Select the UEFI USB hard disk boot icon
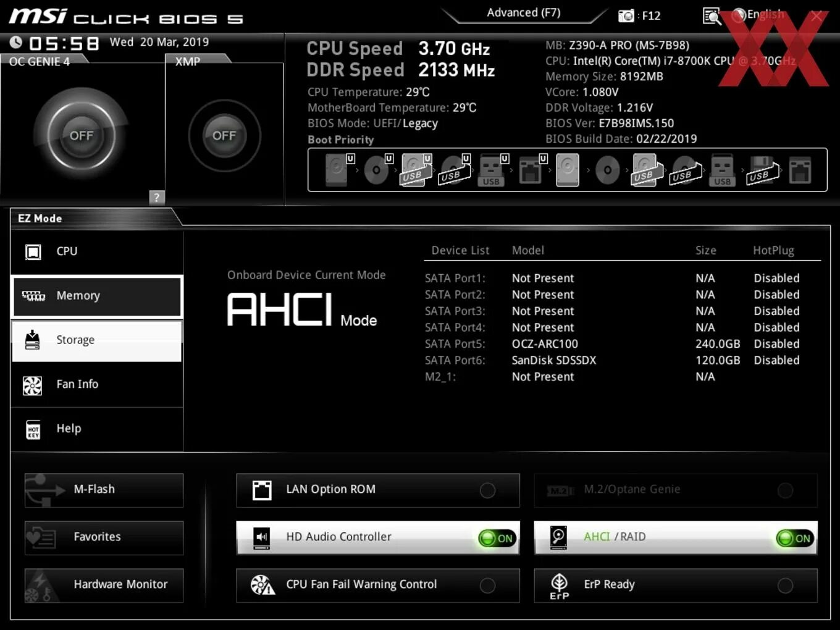Screen dimensions: 840x630 (416, 170)
